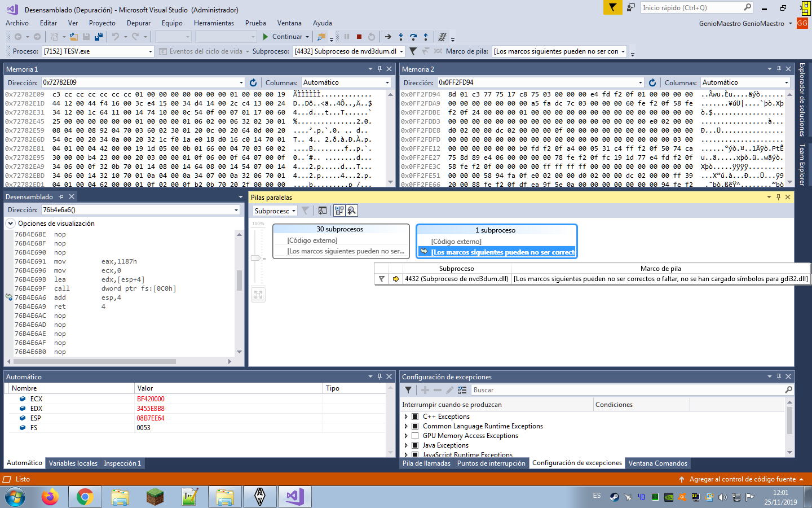Step Over the current instruction
Screen dimensions: 812x508
413,37
